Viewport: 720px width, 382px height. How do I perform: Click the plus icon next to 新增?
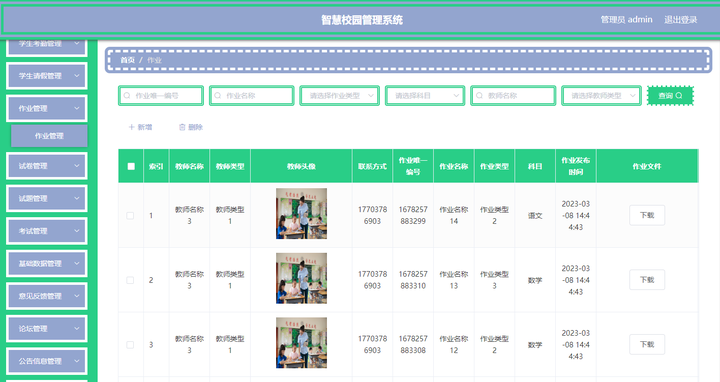pyautogui.click(x=131, y=127)
